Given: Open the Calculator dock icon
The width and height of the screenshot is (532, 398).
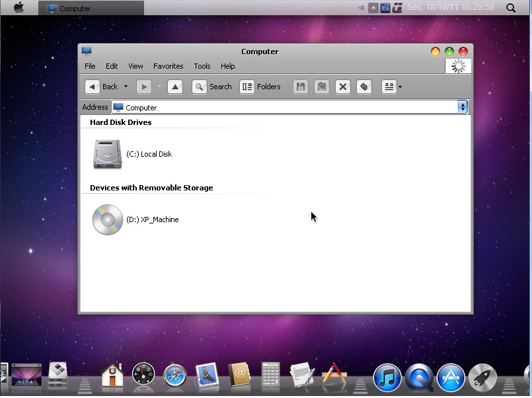Looking at the screenshot, I should (270, 375).
